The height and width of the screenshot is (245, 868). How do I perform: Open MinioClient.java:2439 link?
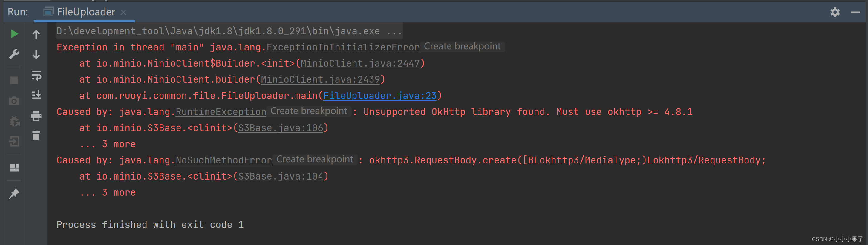320,79
